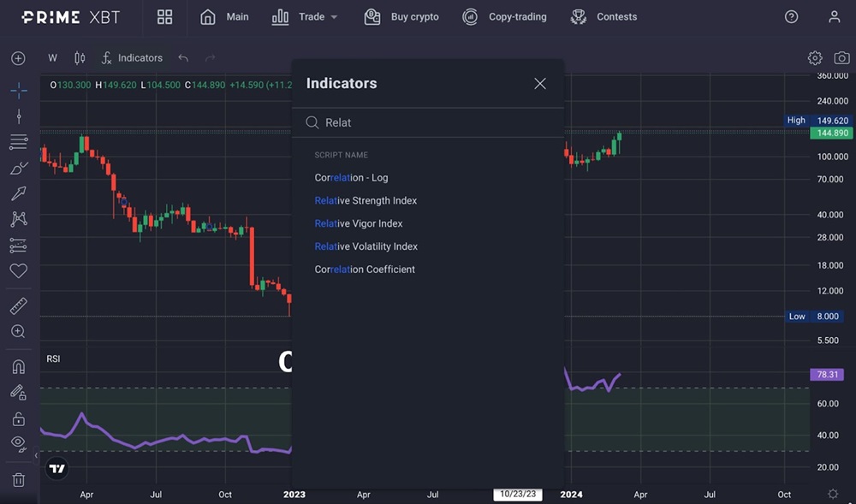Add the Relative Vigor Index indicator
The width and height of the screenshot is (856, 504).
point(358,223)
